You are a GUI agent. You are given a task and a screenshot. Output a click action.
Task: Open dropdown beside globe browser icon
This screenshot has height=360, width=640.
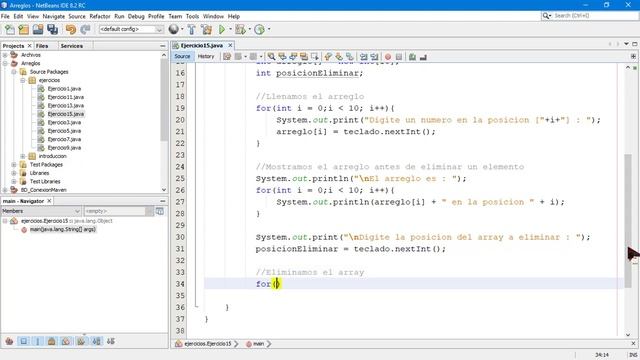tap(182, 29)
